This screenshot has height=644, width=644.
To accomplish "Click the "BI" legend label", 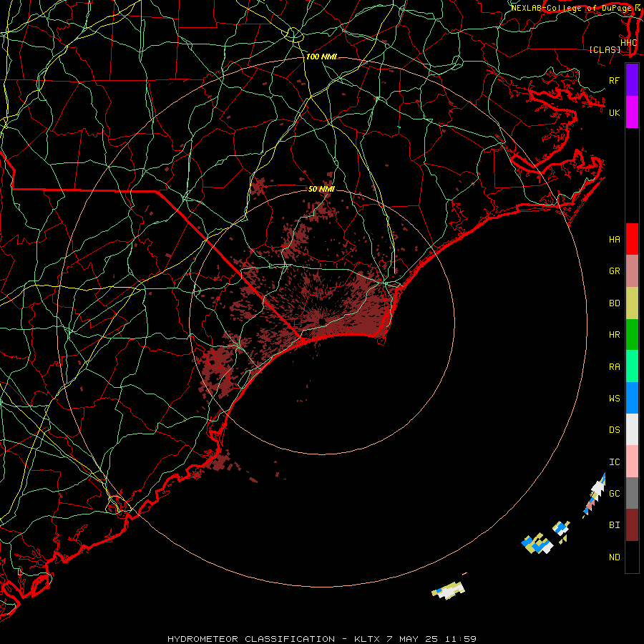I will click(x=615, y=525).
